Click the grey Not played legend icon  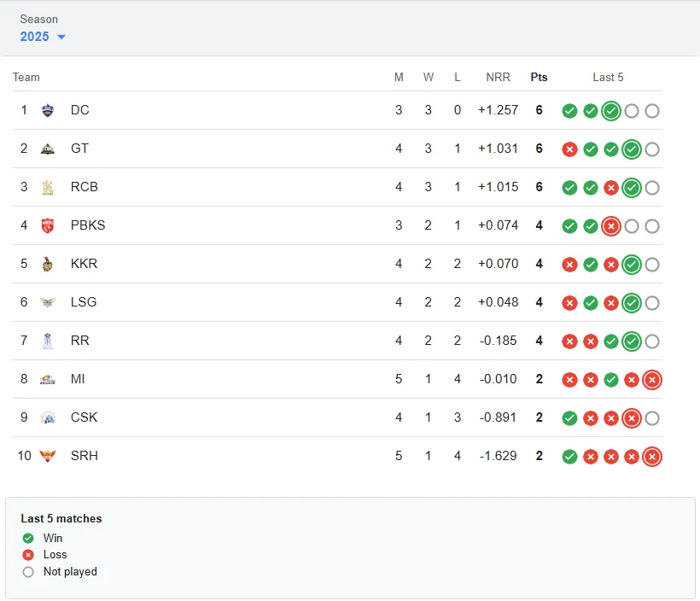tap(28, 572)
